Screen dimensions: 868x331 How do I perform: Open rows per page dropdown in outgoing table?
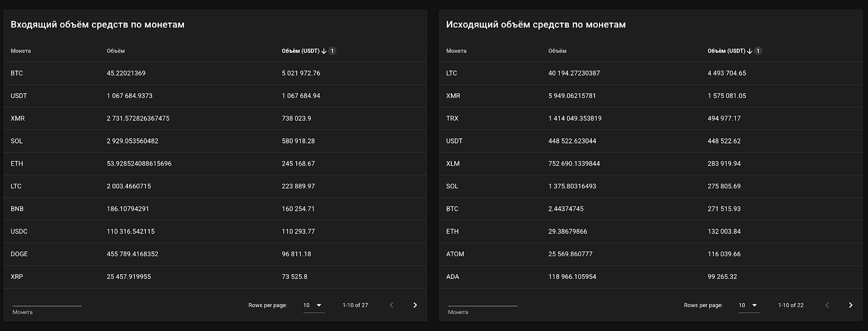click(x=749, y=306)
